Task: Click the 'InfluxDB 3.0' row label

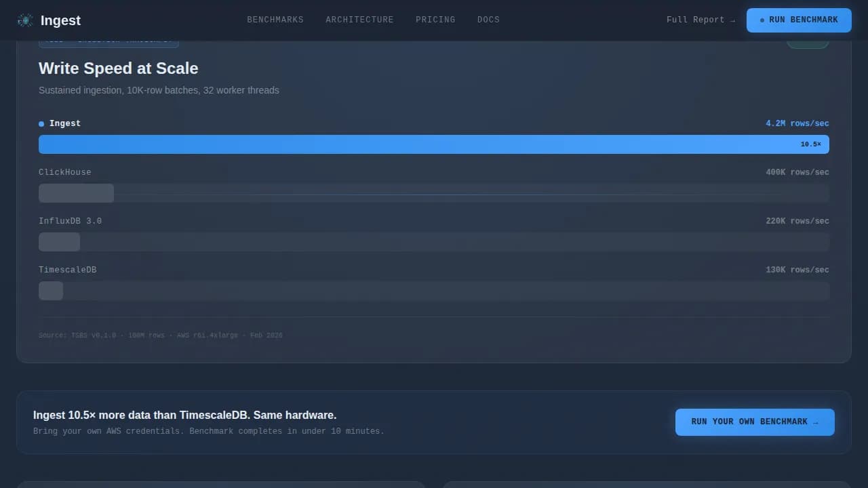Action: pos(70,221)
